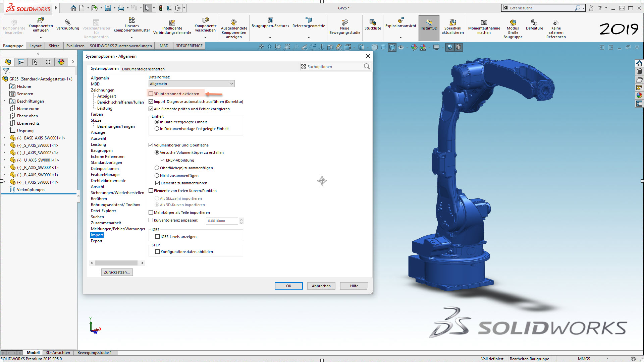Click Abbrechen button
644x362 pixels.
[321, 286]
